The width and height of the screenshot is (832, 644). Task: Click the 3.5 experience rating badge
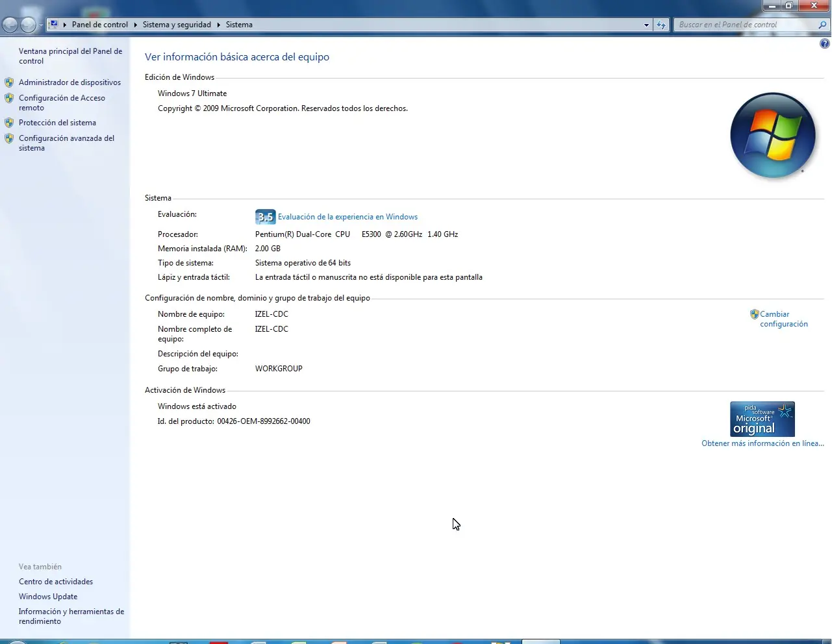[x=265, y=217]
